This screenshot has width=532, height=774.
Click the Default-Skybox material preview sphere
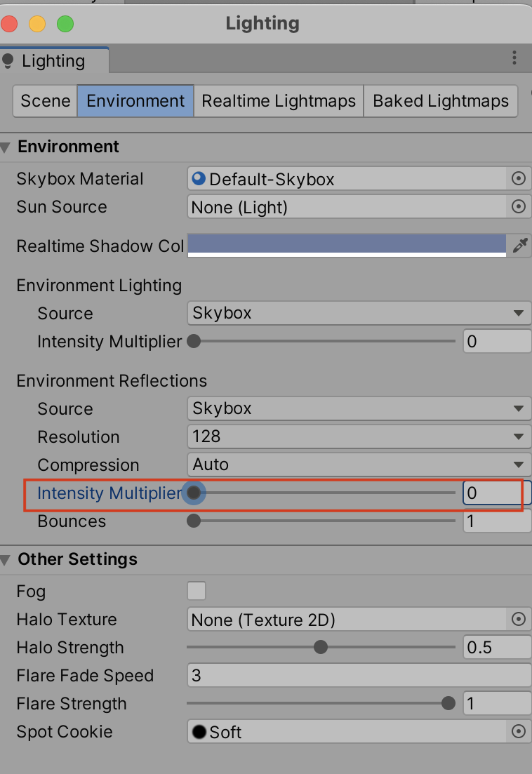(198, 179)
